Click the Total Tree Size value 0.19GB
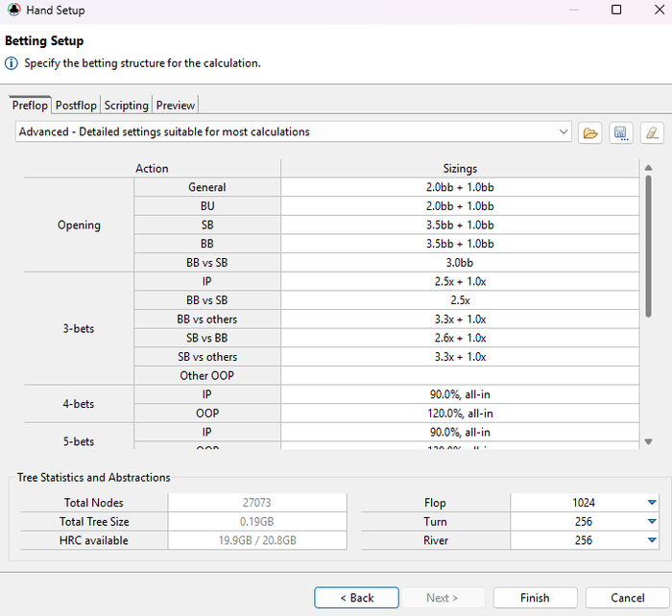 pos(256,521)
